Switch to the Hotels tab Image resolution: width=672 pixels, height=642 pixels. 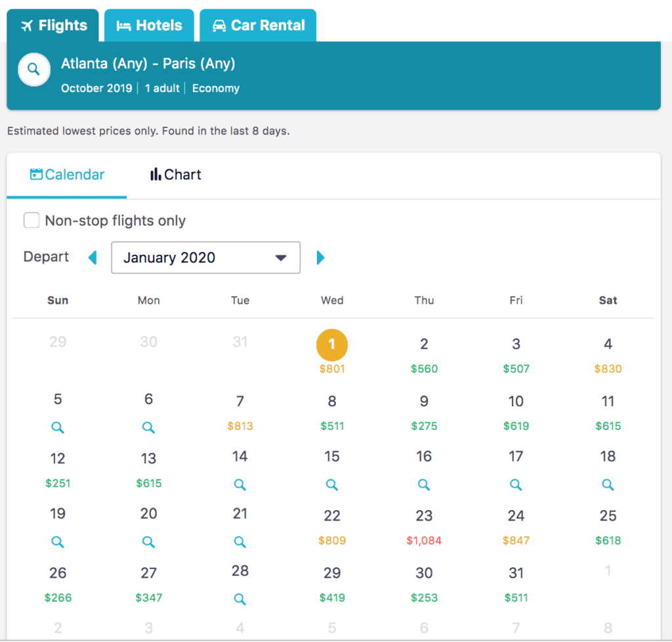pyautogui.click(x=149, y=25)
